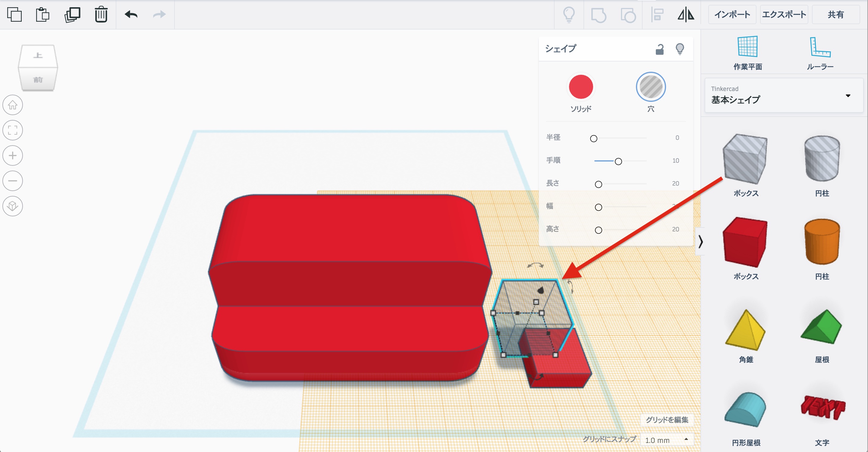Toggle the shape lock icon

pyautogui.click(x=659, y=49)
